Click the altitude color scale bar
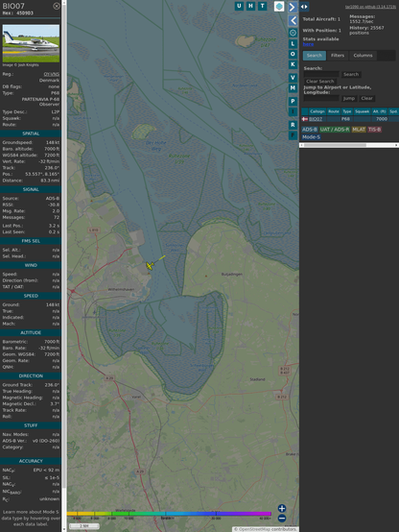Screen dimensions: 399x532 point(169,514)
